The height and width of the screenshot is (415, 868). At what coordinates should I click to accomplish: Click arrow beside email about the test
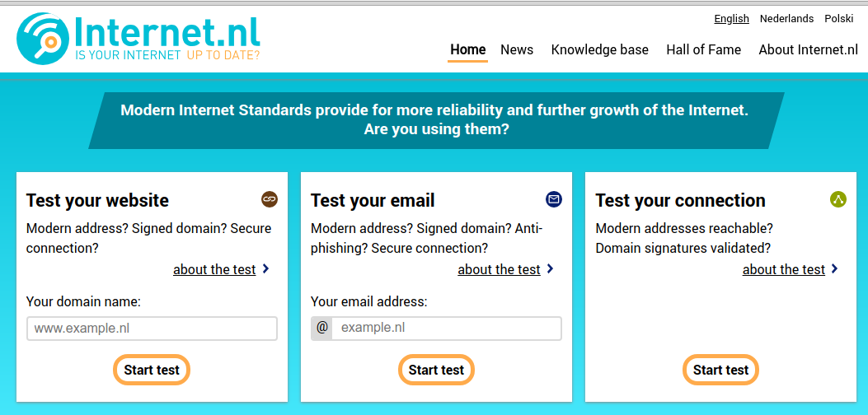click(x=550, y=269)
